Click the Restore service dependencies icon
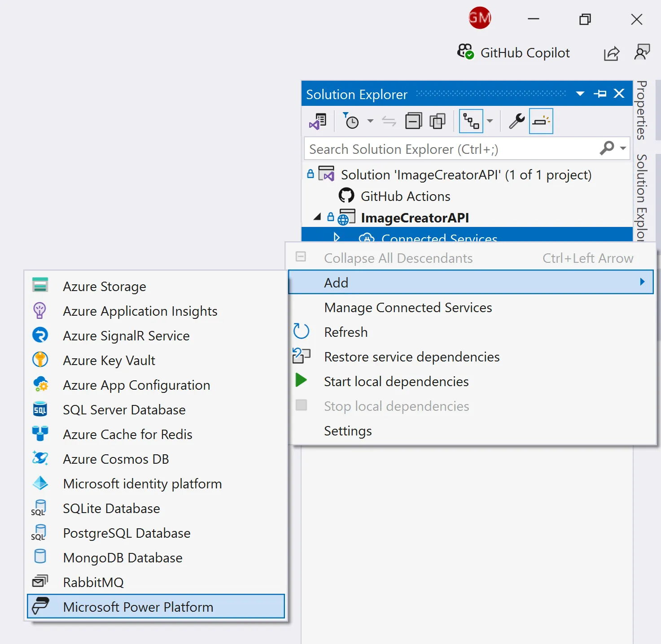 (301, 356)
